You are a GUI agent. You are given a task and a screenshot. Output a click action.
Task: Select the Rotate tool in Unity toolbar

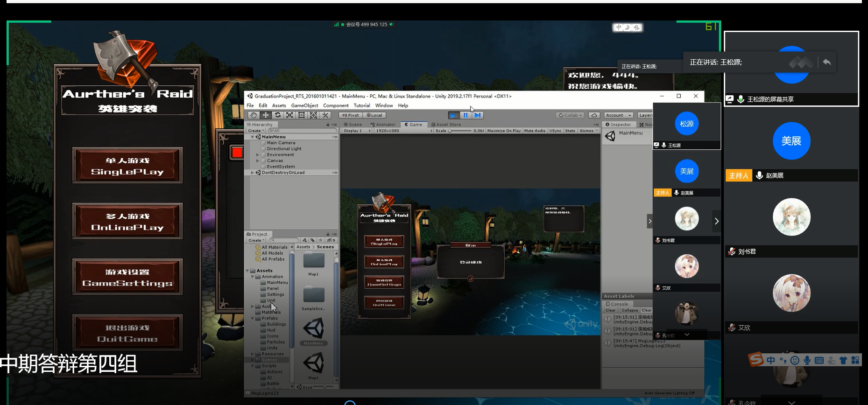pyautogui.click(x=277, y=115)
